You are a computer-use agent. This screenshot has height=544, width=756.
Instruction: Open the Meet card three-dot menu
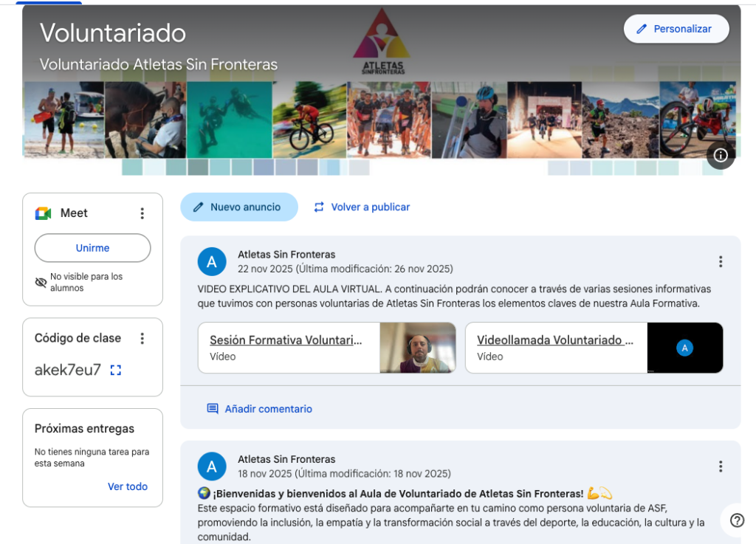tap(142, 213)
